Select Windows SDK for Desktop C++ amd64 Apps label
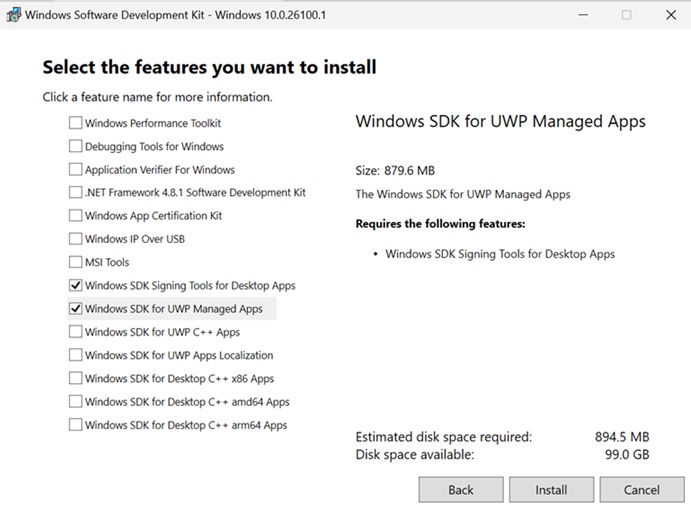Image resolution: width=691 pixels, height=510 pixels. coord(187,402)
